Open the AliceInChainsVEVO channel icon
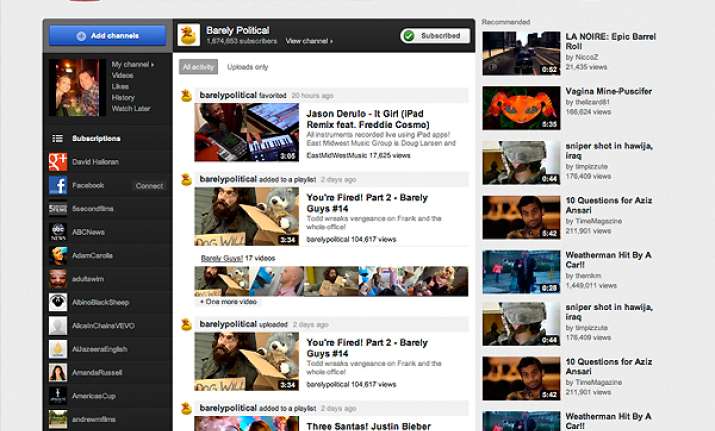Screen dimensions: 715x431 point(58,326)
